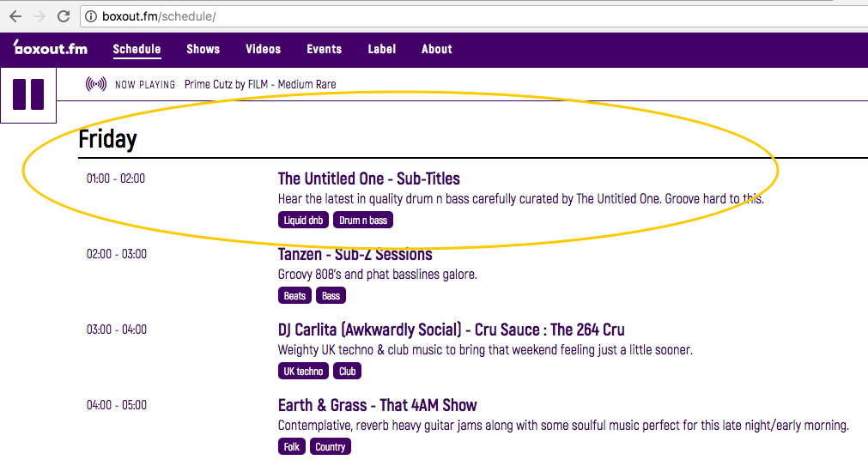Click the browser forward arrow
The width and height of the screenshot is (868, 472).
(x=39, y=16)
